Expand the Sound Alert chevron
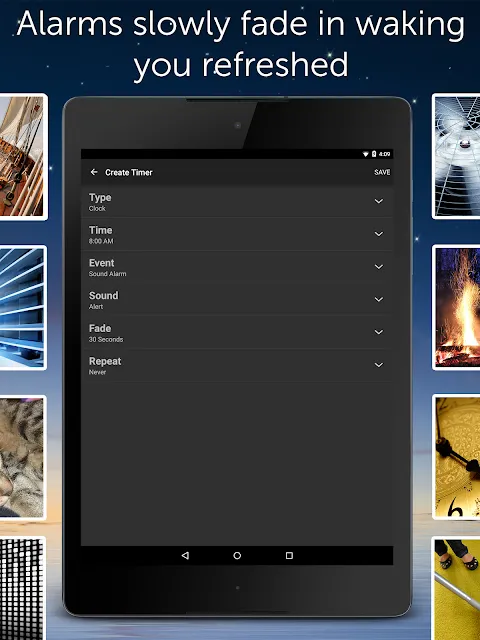 point(379,299)
